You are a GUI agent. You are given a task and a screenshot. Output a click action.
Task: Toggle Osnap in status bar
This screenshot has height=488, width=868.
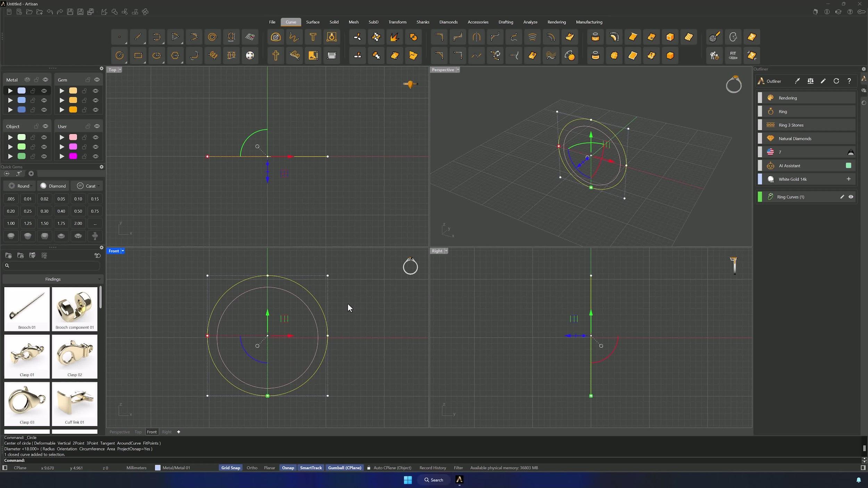click(x=288, y=468)
